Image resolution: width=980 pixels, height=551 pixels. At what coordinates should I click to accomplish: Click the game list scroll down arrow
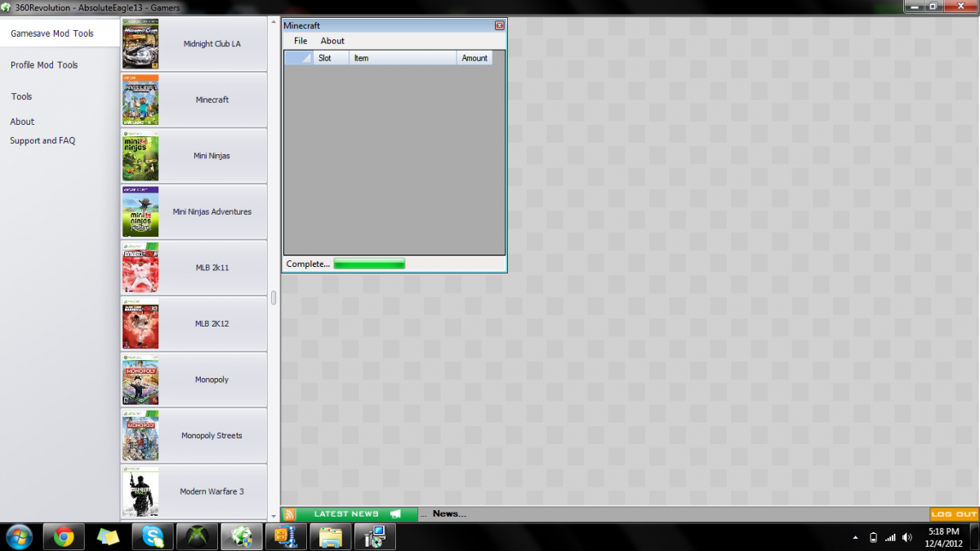(274, 516)
